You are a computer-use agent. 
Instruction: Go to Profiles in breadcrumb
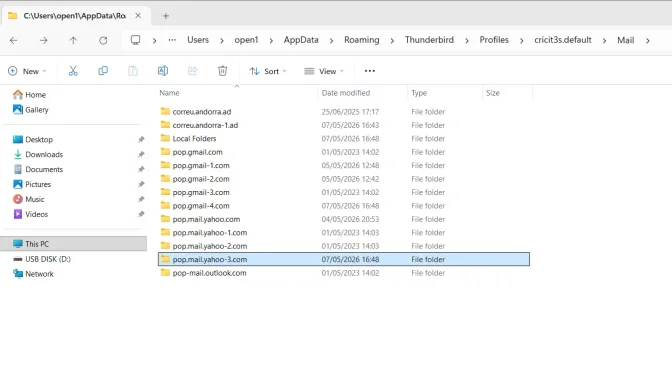(x=494, y=40)
